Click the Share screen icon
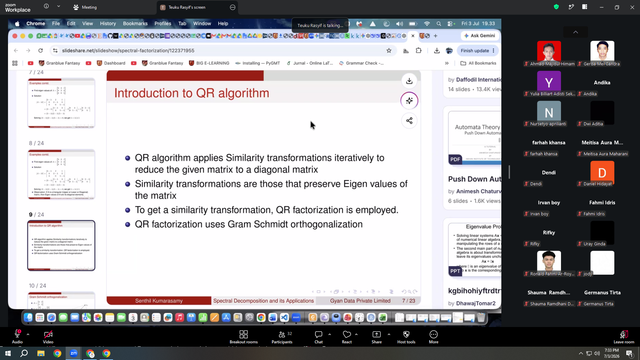 click(376, 337)
